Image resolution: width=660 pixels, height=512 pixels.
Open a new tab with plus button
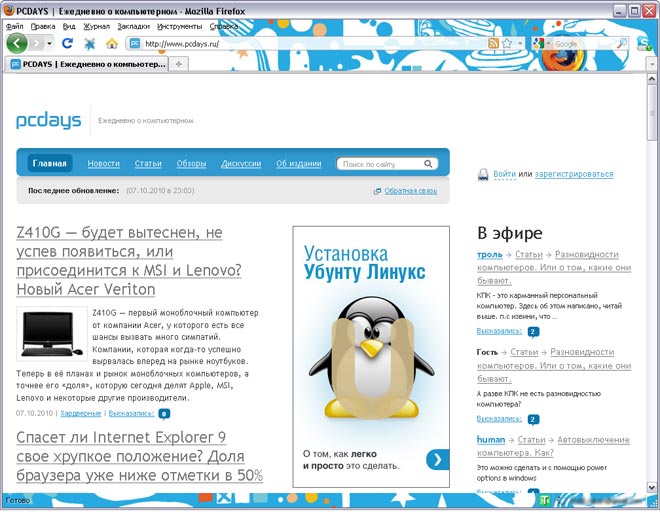point(178,64)
